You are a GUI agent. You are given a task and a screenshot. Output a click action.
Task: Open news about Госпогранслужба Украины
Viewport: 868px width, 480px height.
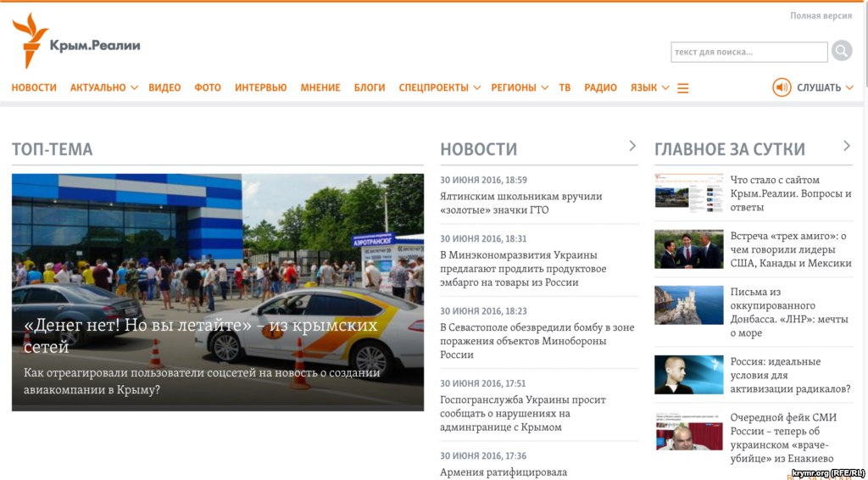pyautogui.click(x=522, y=414)
